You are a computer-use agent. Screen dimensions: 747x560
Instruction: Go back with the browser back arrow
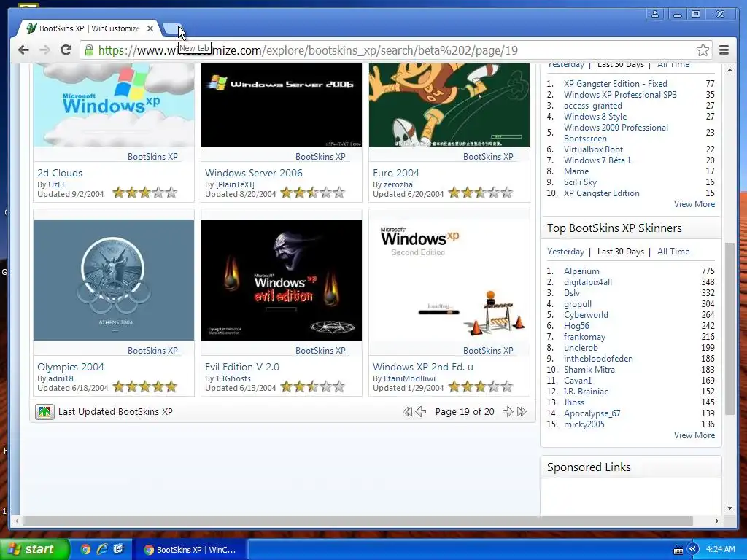tap(23, 50)
